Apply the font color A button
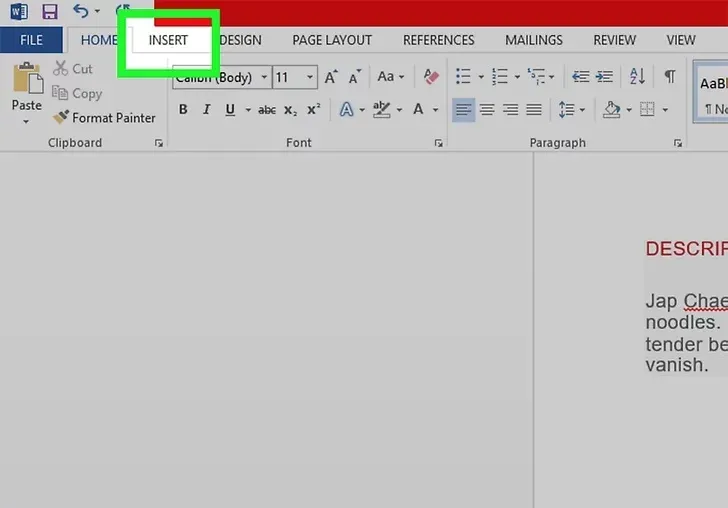Screen dimensions: 728x508 (418, 110)
